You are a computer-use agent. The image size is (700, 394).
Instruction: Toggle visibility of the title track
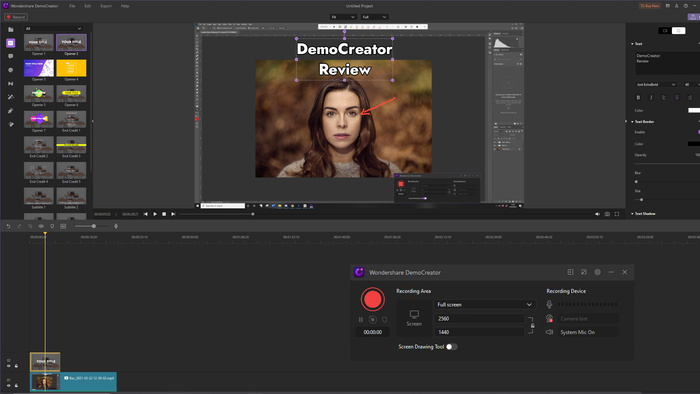point(8,366)
